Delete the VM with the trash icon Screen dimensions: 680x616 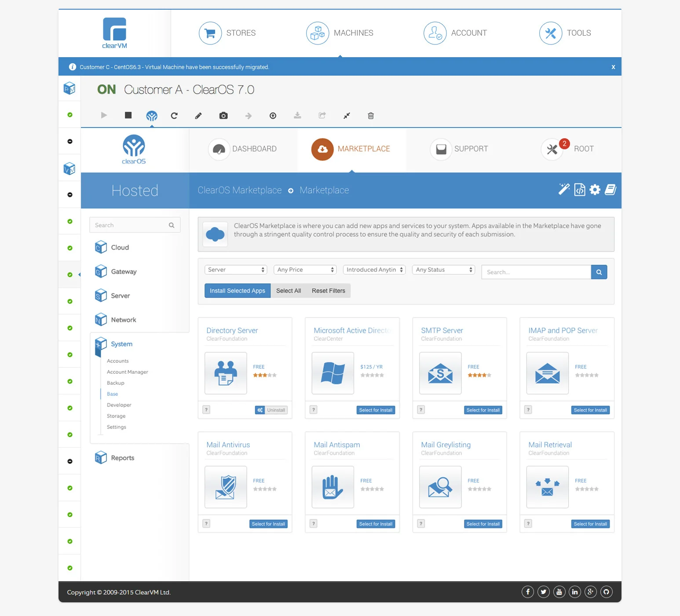click(x=371, y=116)
